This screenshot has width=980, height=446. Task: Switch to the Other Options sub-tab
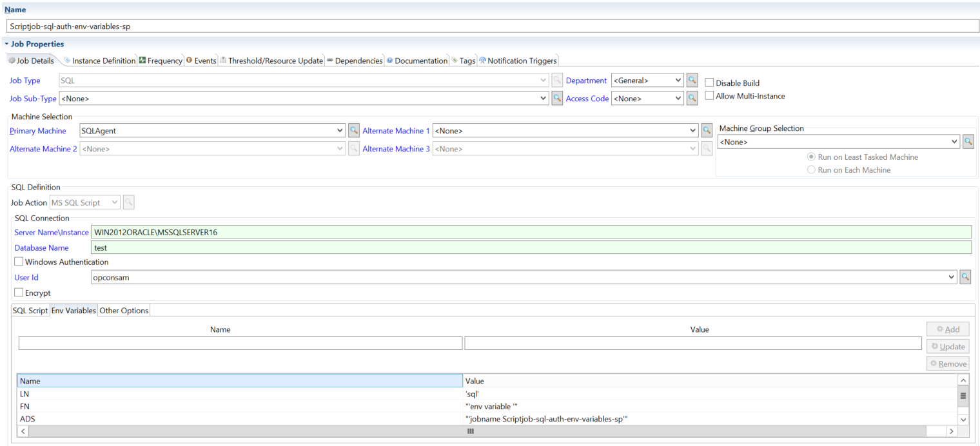pos(124,311)
